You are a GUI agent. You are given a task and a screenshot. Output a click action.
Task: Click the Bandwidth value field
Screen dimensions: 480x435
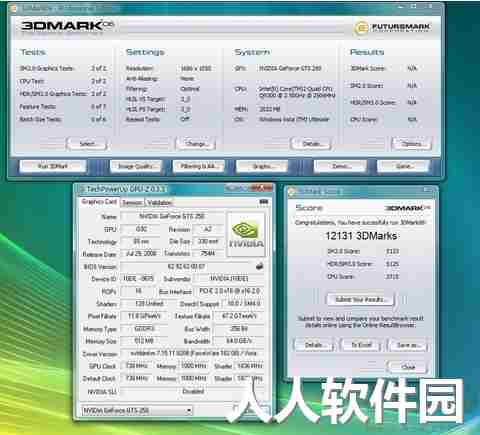[239, 341]
